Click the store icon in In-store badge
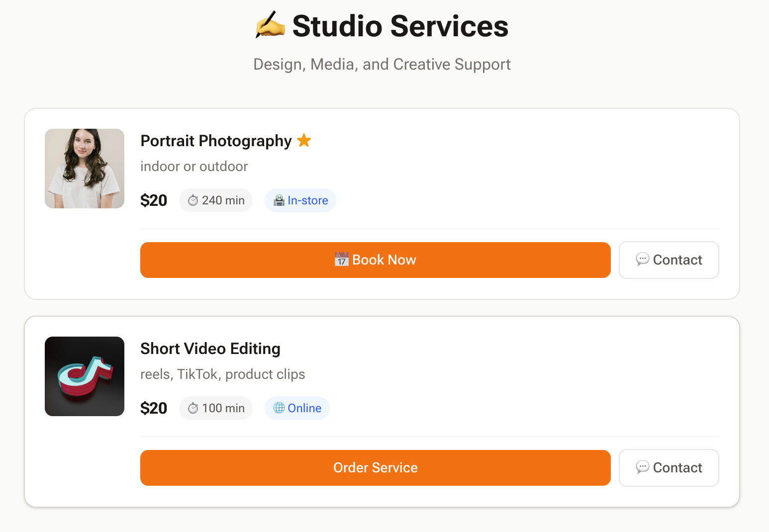Image resolution: width=769 pixels, height=532 pixels. 279,200
